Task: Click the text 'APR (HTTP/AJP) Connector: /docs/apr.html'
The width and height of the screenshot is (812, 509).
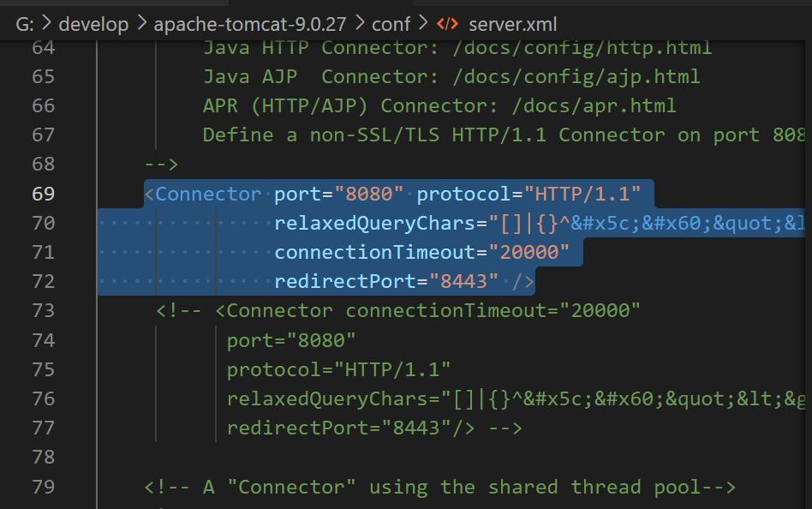Action: pos(439,105)
